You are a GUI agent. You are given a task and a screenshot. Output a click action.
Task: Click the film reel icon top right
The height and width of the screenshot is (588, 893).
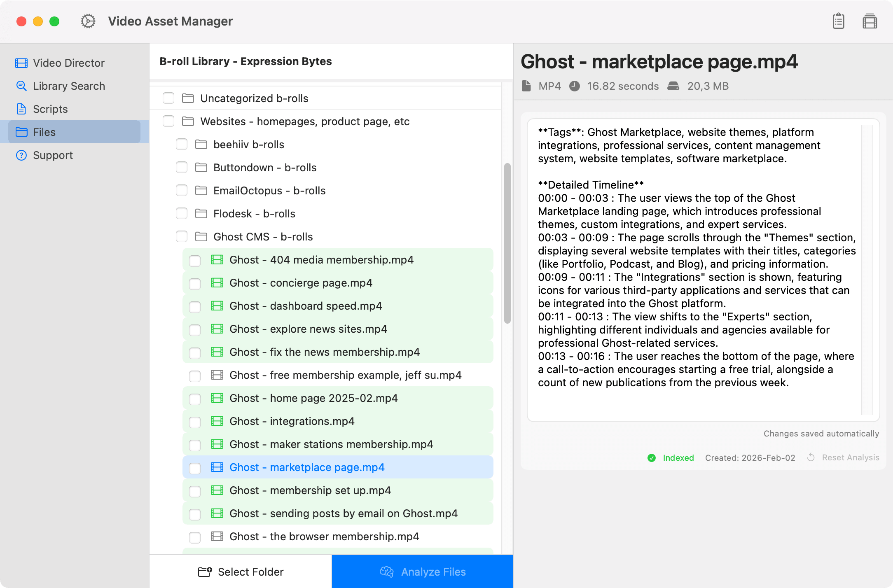point(870,21)
